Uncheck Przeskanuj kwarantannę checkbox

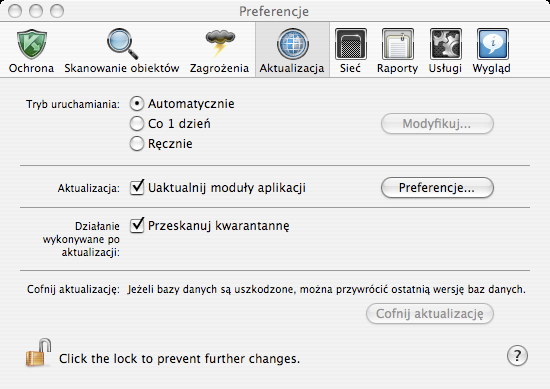tap(137, 226)
